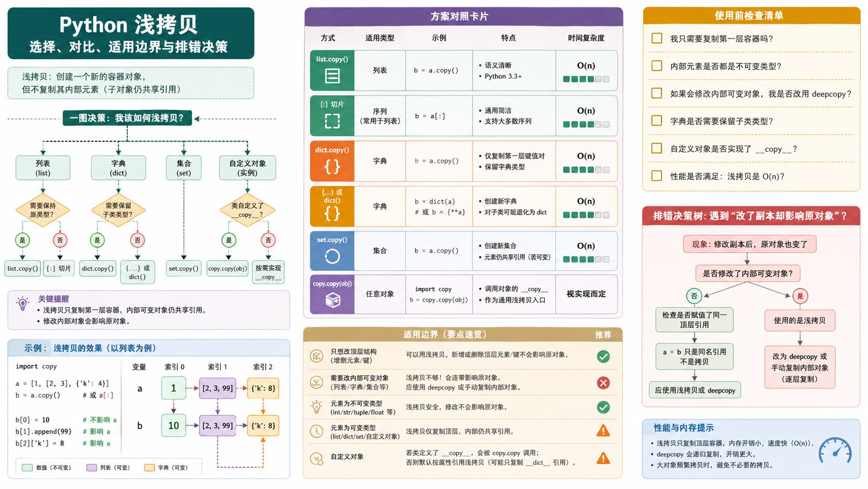The height and width of the screenshot is (489, 868).
Task: Click the 字典 (dict) flowchart node
Action: tap(118, 168)
